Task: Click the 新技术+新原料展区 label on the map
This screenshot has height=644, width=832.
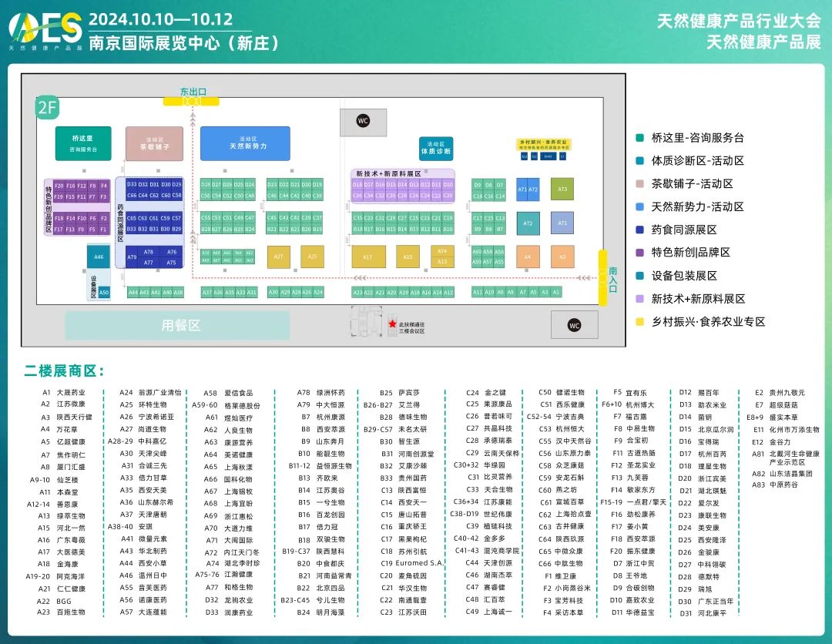Action: point(388,173)
